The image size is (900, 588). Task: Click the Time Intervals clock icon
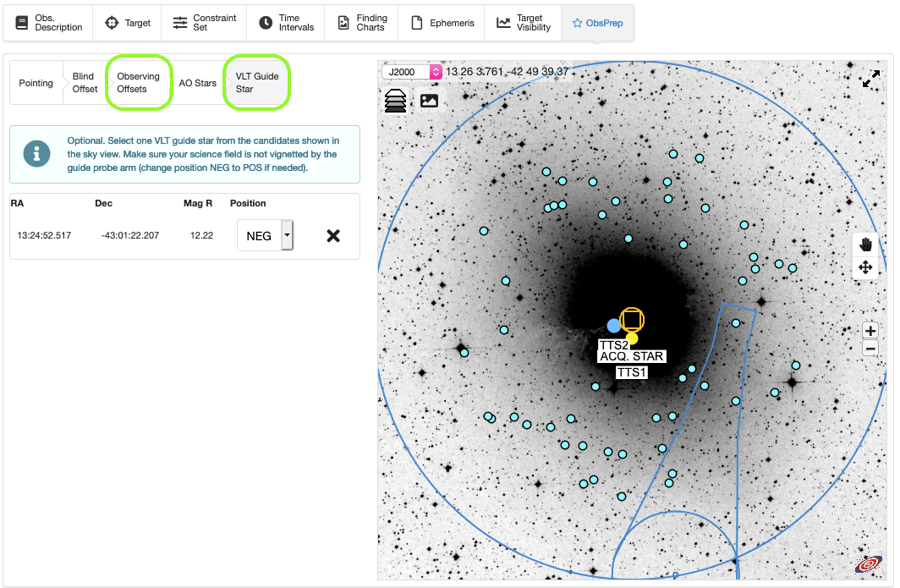click(x=266, y=23)
